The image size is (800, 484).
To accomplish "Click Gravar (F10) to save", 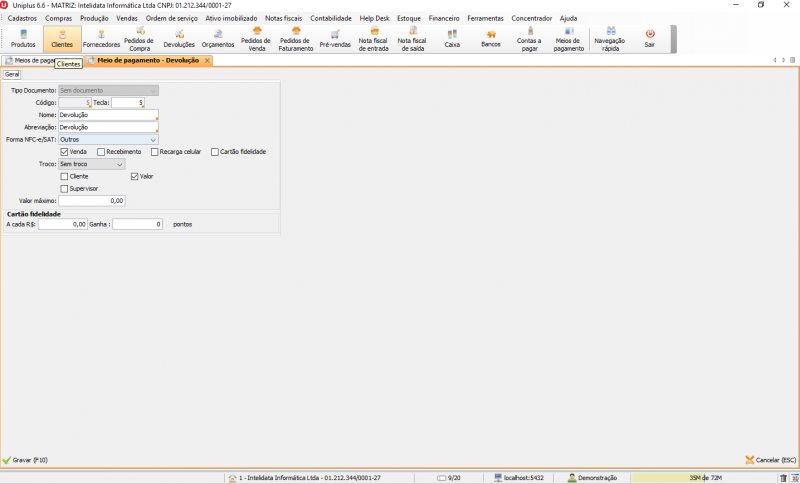I will (x=25, y=460).
